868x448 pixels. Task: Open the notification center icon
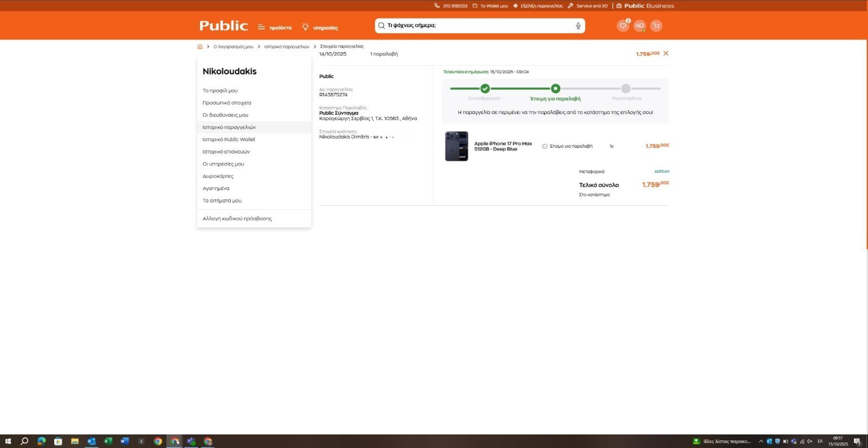pos(857,441)
